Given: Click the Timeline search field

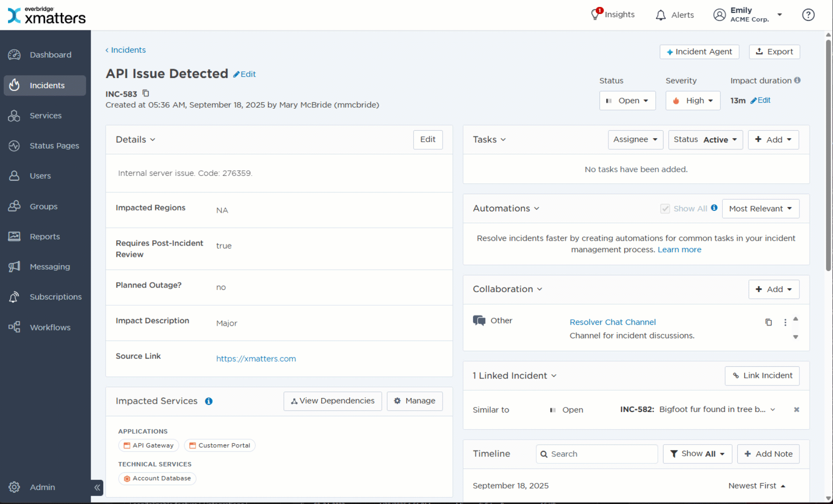Looking at the screenshot, I should pyautogui.click(x=597, y=454).
